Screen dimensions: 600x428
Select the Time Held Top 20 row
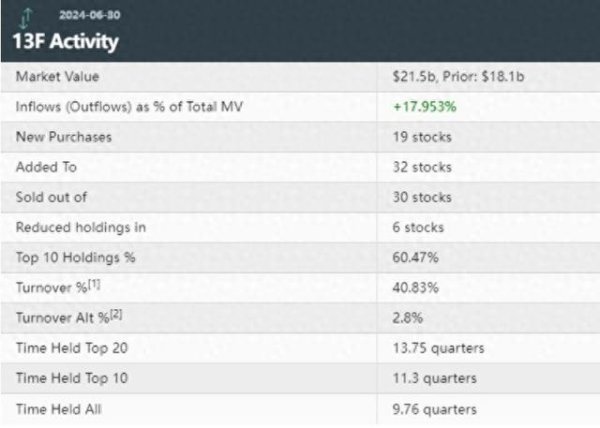click(300, 348)
